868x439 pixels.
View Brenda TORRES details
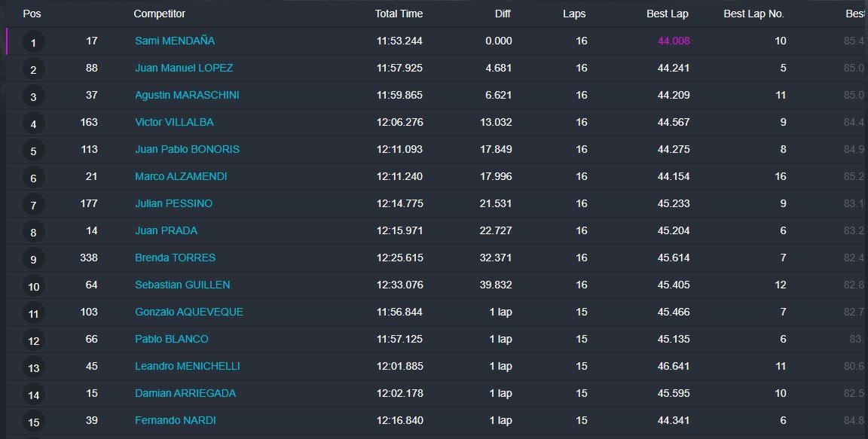click(x=175, y=258)
